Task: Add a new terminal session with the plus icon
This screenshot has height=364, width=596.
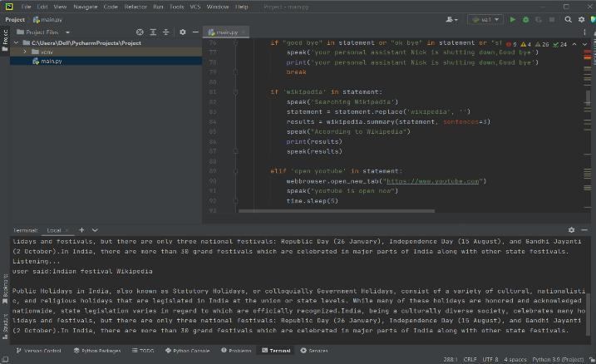Action: point(81,229)
